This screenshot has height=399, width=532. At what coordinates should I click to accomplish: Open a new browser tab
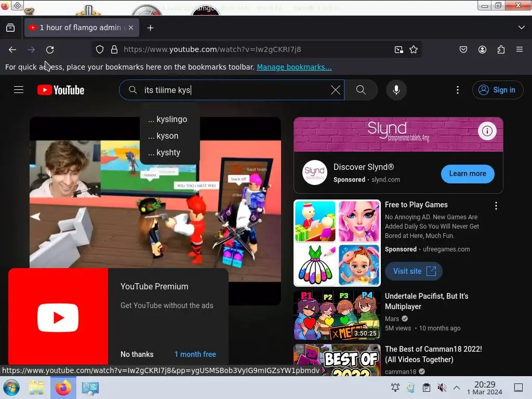pos(150,28)
